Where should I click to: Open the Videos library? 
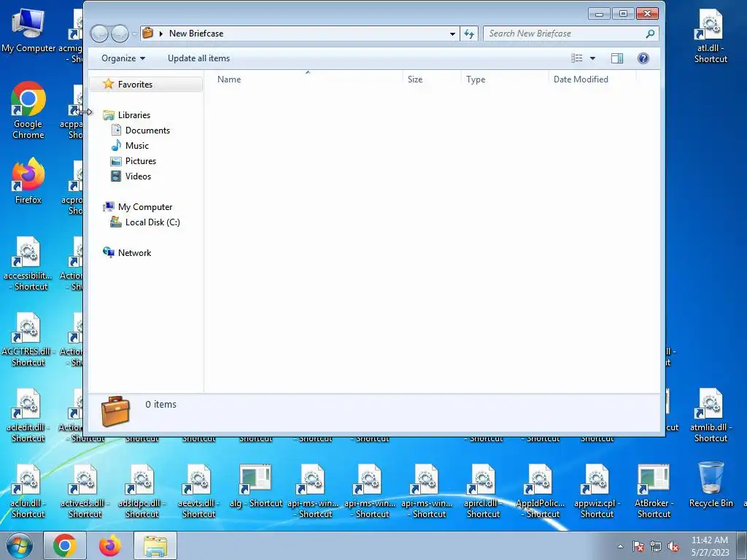138,176
